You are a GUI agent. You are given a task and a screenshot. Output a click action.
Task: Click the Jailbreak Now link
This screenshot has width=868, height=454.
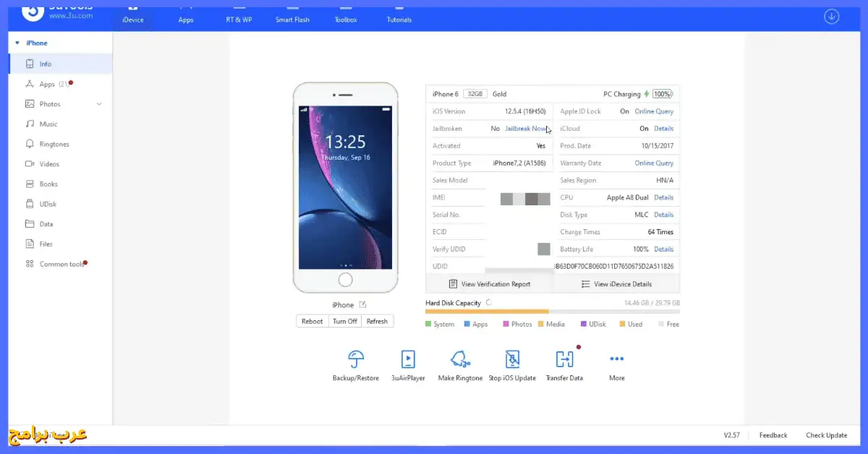(x=526, y=129)
